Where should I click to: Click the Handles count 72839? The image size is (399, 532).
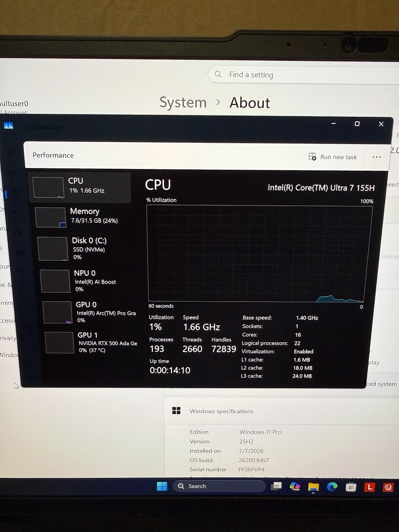[x=224, y=349]
